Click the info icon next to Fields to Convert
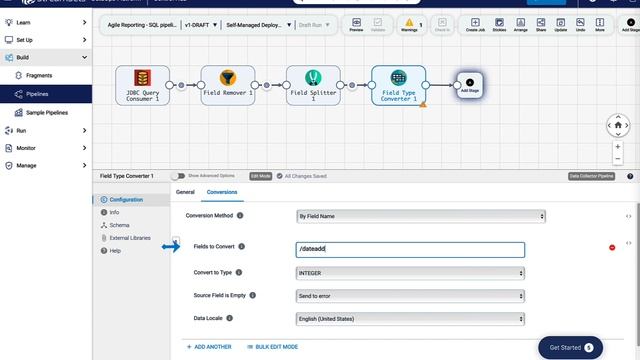The width and height of the screenshot is (640, 360). pos(242,247)
